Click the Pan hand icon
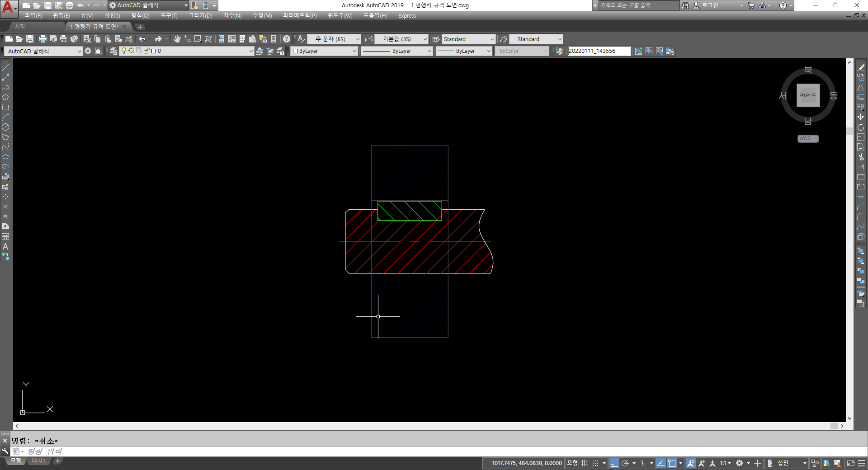868x470 pixels. [x=177, y=39]
